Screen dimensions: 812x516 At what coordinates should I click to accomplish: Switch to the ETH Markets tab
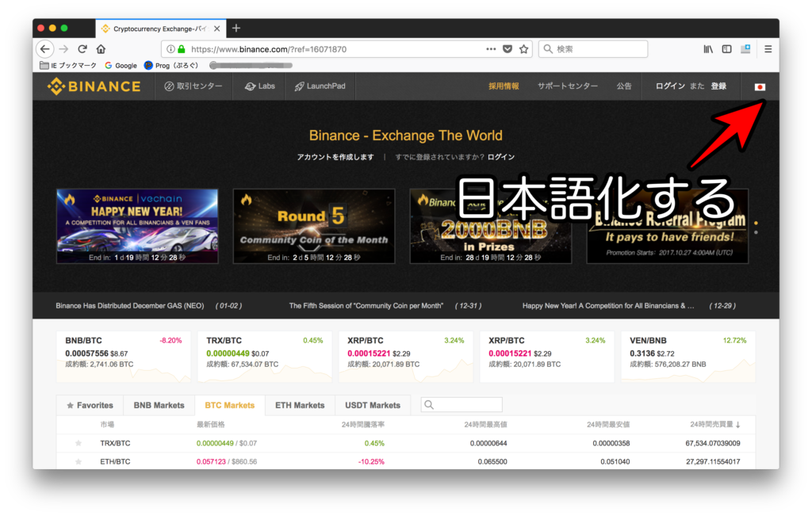click(x=300, y=405)
